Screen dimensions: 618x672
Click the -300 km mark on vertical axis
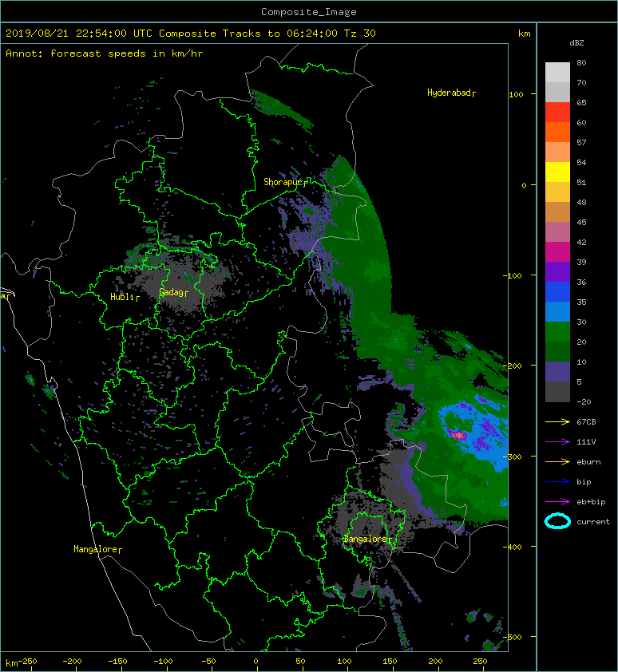coord(513,457)
